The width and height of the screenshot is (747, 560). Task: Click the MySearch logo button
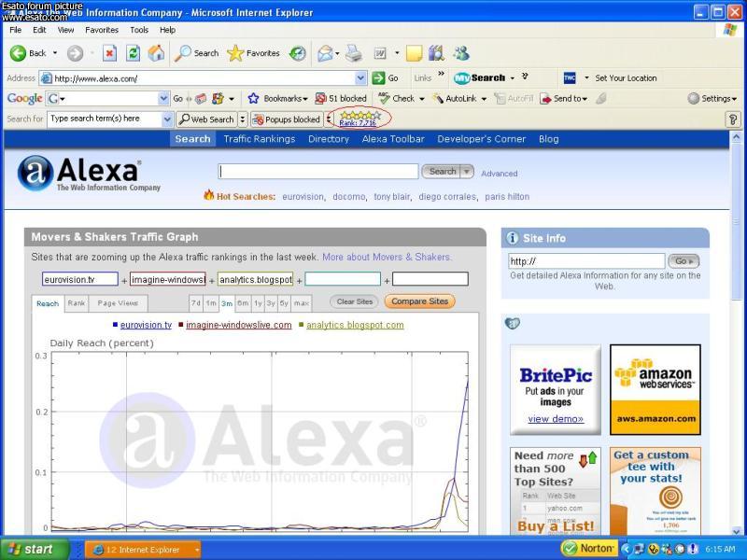click(479, 78)
